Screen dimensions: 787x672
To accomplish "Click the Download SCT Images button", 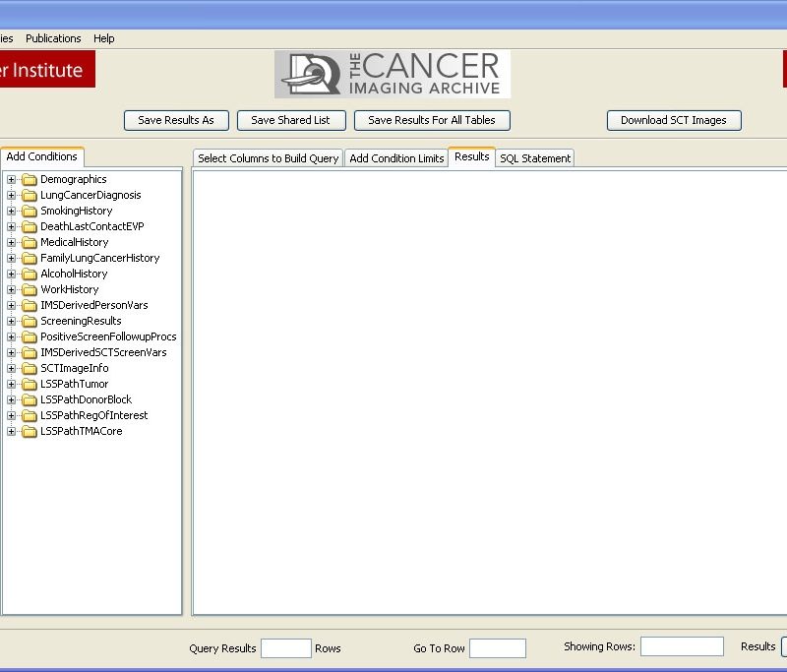I will [674, 120].
